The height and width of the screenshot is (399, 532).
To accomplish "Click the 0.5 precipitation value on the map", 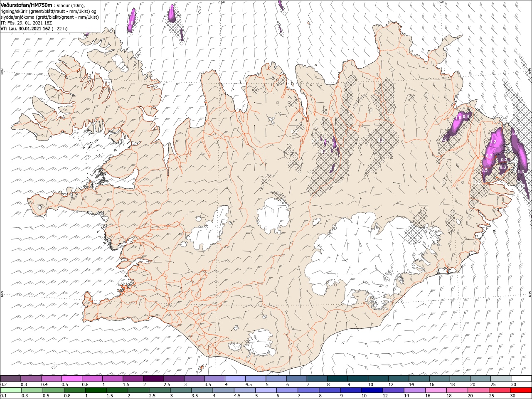I will 484,170.
